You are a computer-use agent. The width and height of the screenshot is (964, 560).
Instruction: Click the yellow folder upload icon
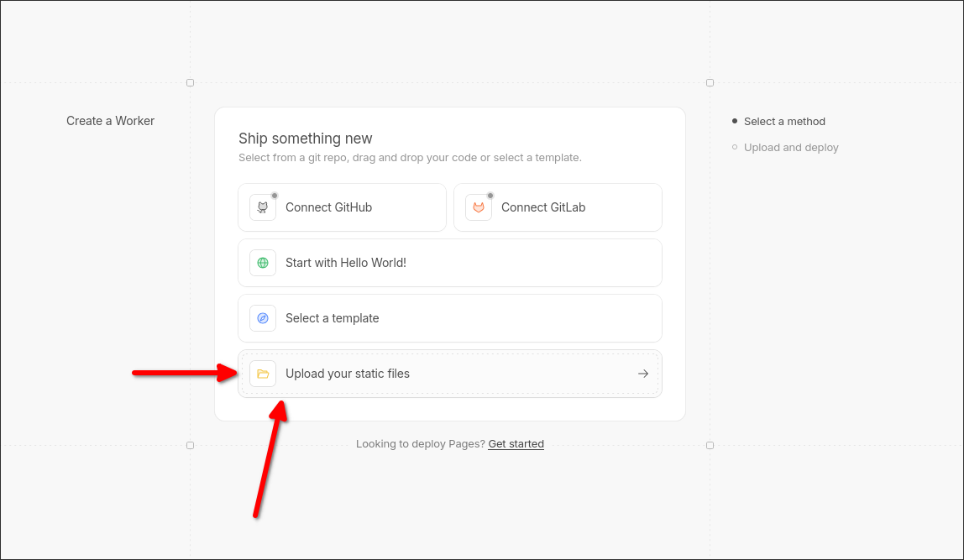pos(263,374)
